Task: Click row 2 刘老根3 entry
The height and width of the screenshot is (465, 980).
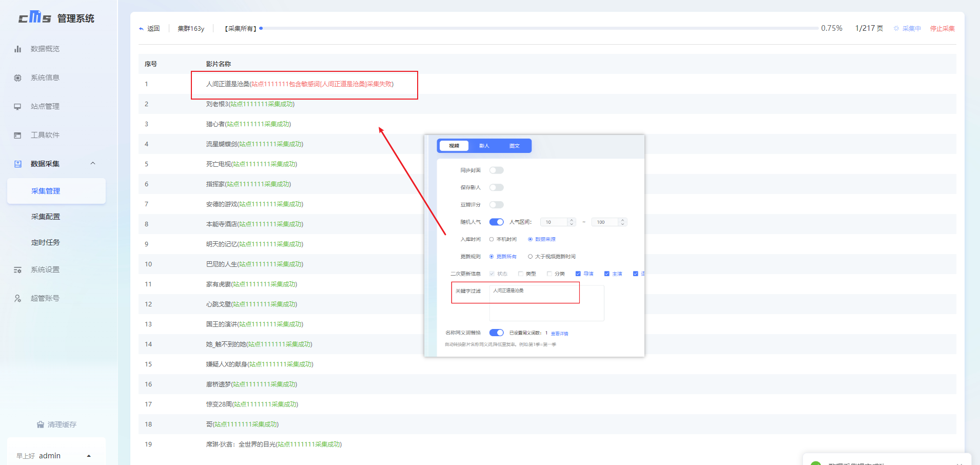Action: tap(250, 104)
